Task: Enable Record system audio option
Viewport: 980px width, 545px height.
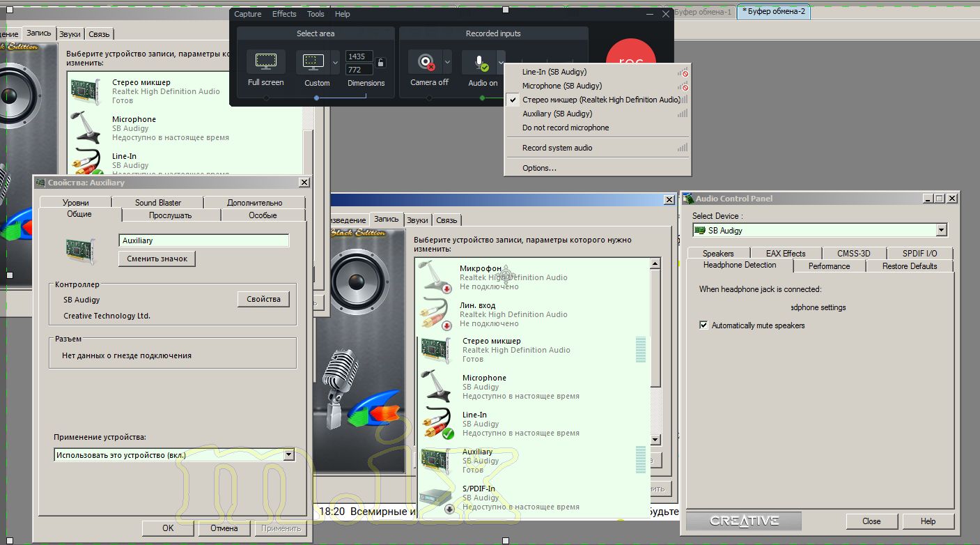Action: [557, 148]
